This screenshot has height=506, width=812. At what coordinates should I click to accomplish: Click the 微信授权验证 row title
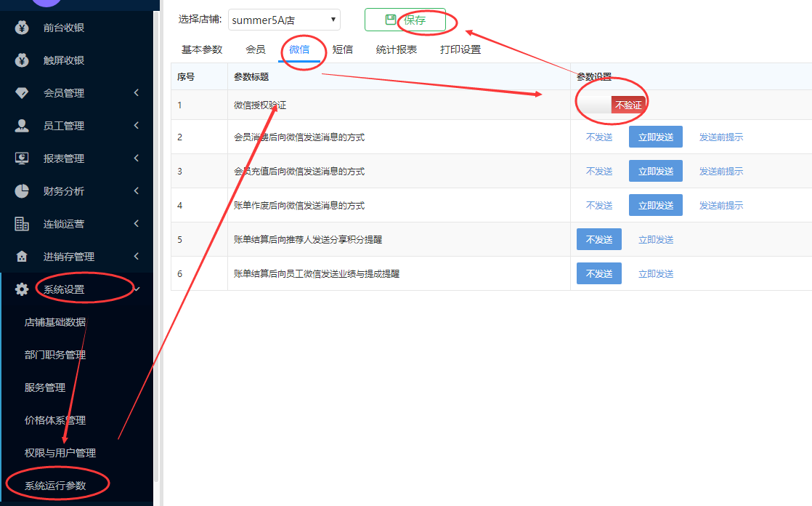260,105
